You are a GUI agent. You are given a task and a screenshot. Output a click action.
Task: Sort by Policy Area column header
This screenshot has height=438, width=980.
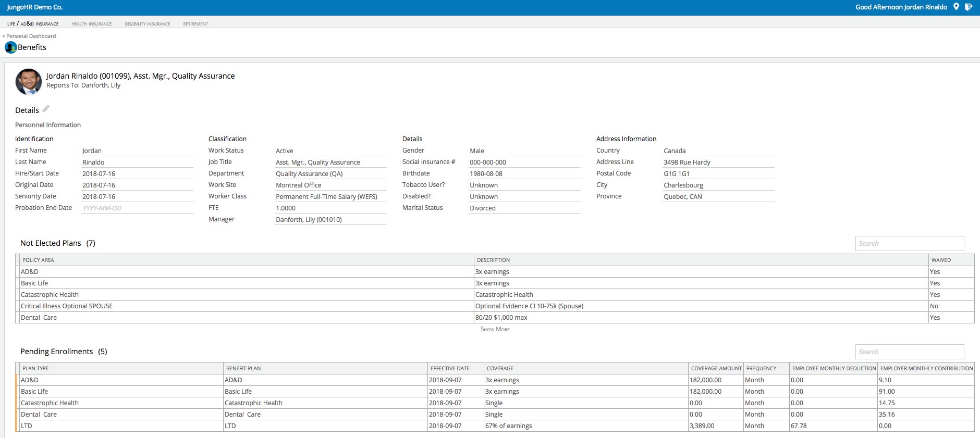(38, 260)
